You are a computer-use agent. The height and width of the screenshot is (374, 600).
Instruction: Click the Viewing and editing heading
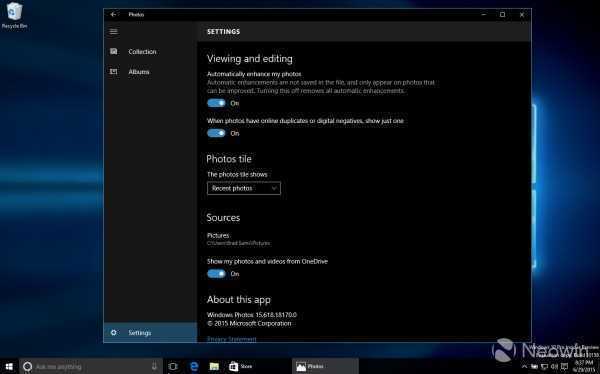coord(249,59)
